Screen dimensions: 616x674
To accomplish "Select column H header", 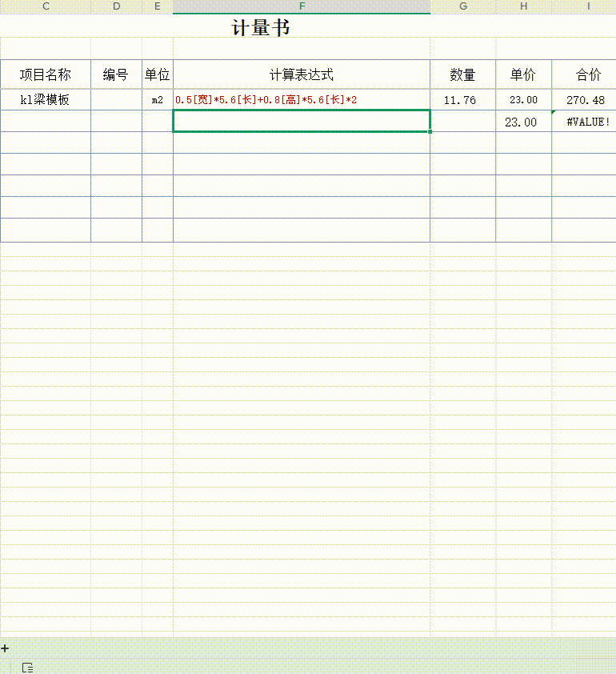I will [x=523, y=6].
